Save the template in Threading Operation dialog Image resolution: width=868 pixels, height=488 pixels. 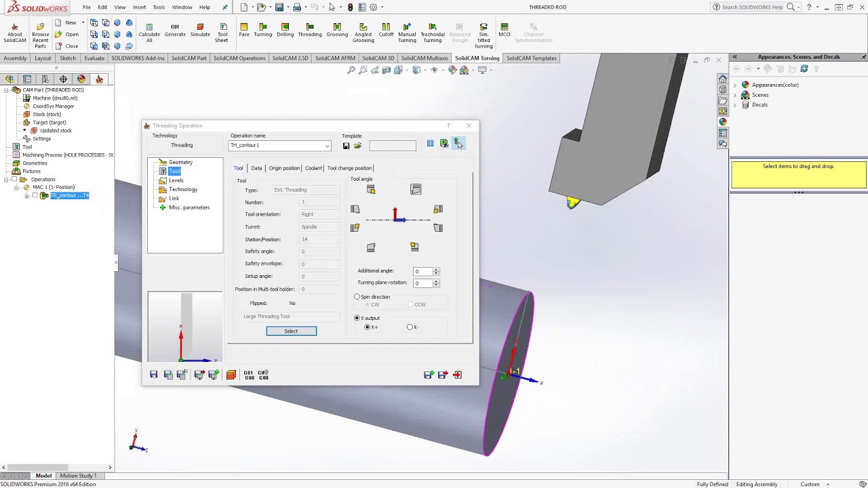346,145
